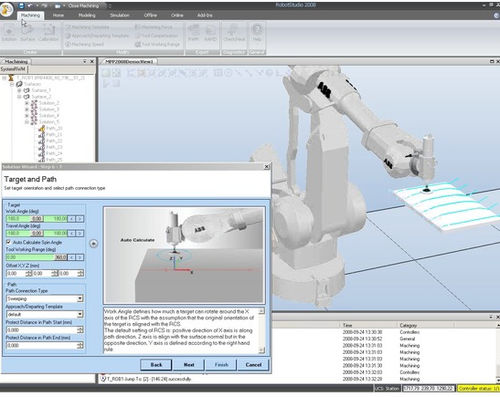The image size is (500, 397).
Task: Expand the Solution_4 tree node
Action: [27, 116]
